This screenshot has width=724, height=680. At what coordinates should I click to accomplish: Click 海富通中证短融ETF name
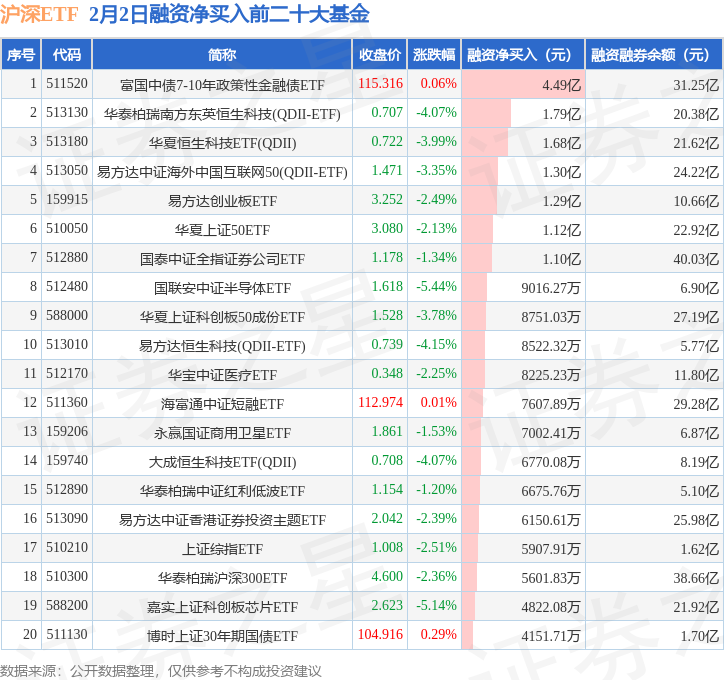[x=222, y=403]
